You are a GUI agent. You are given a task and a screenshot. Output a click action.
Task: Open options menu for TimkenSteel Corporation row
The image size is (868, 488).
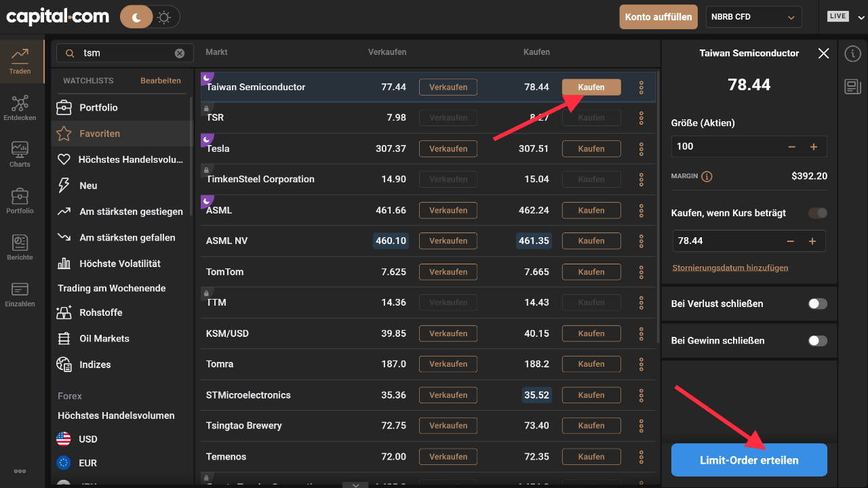pos(642,180)
